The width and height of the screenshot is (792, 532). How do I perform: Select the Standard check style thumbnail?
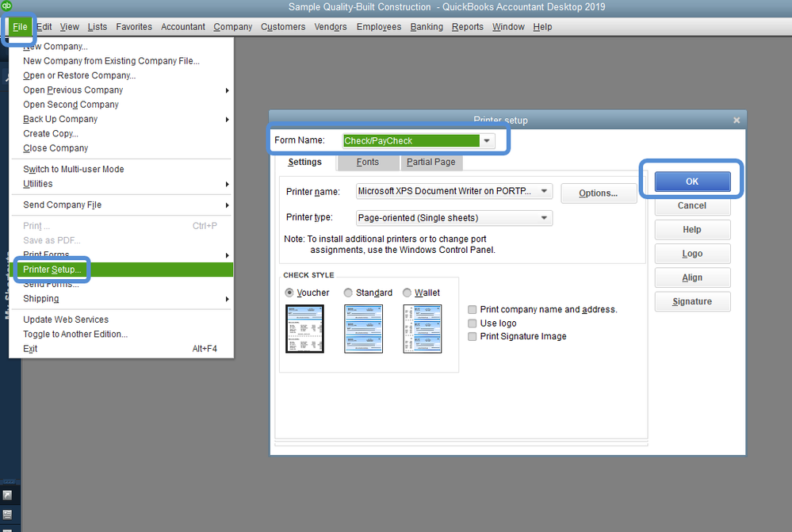click(x=363, y=329)
